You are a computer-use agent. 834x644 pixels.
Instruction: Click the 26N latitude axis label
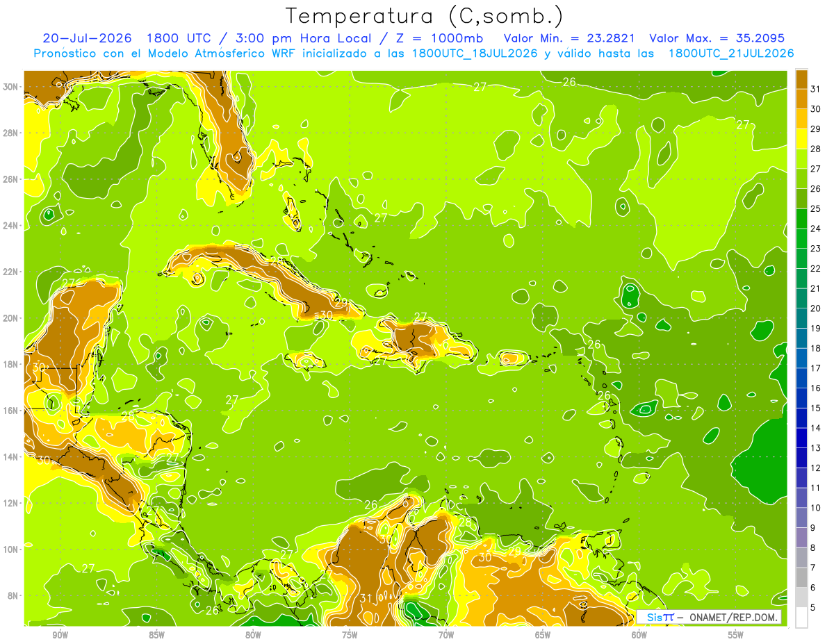point(12,179)
